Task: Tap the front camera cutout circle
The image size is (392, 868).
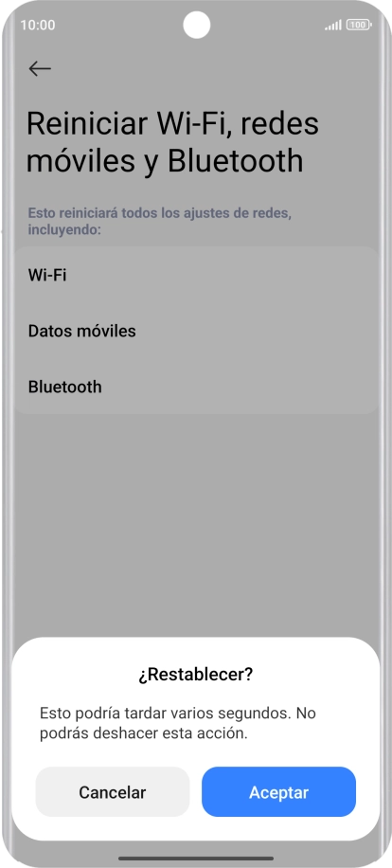Action: click(196, 25)
